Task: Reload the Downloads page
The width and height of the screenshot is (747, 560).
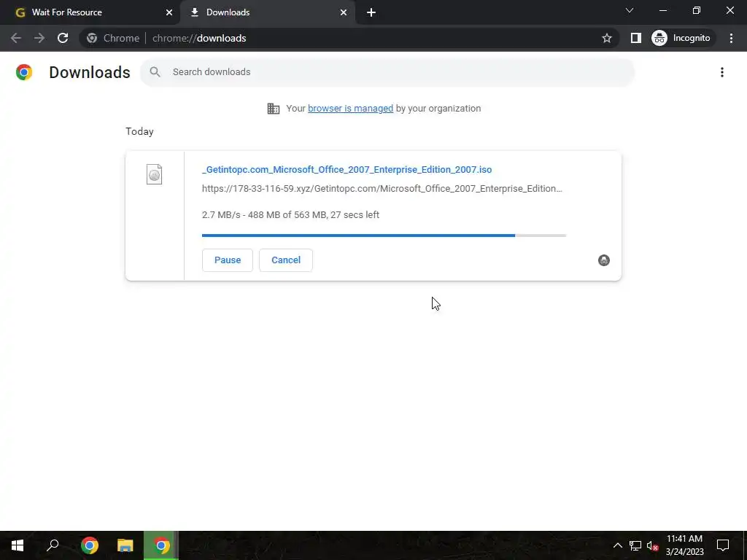Action: pos(63,38)
